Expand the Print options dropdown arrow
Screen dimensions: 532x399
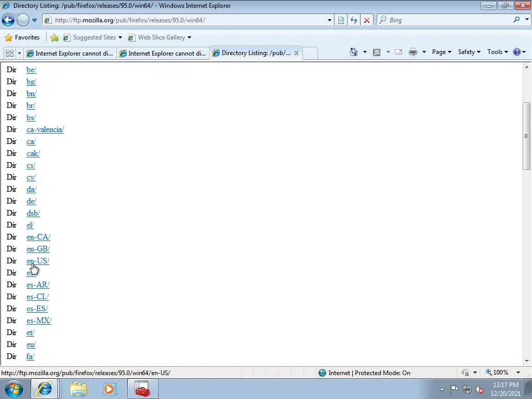coord(424,52)
